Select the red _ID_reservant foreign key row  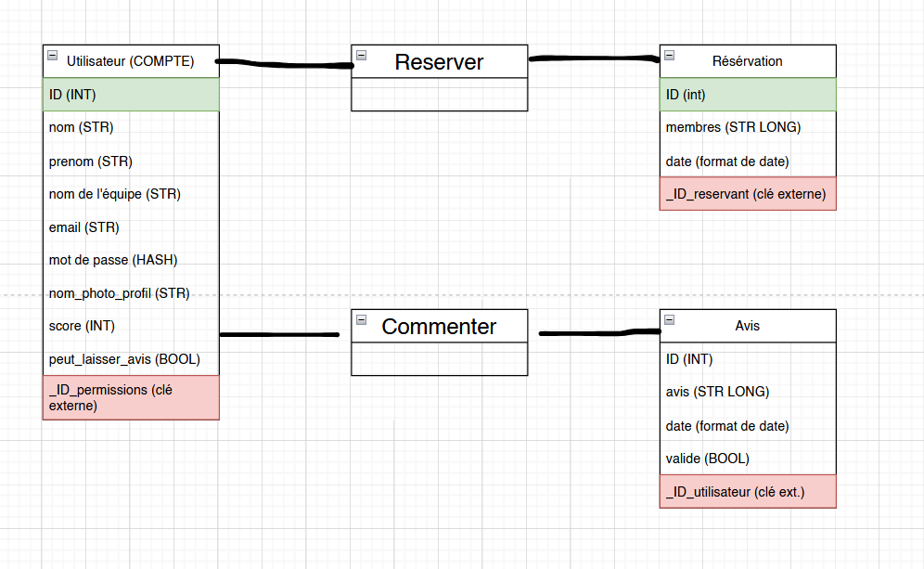coord(748,193)
